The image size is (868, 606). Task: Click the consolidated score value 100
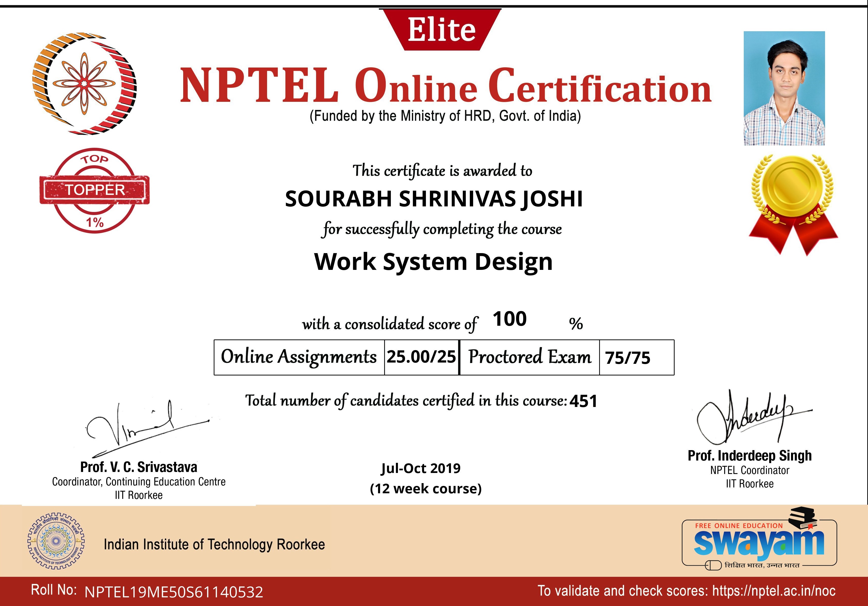(x=509, y=319)
